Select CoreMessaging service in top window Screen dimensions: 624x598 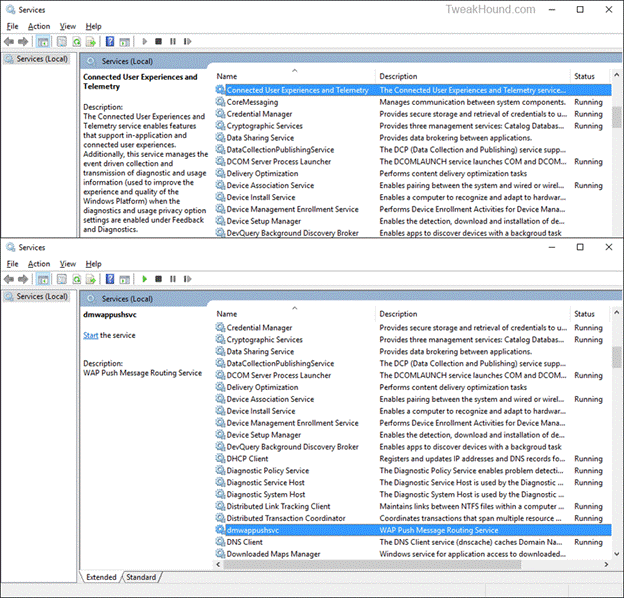[413, 102]
